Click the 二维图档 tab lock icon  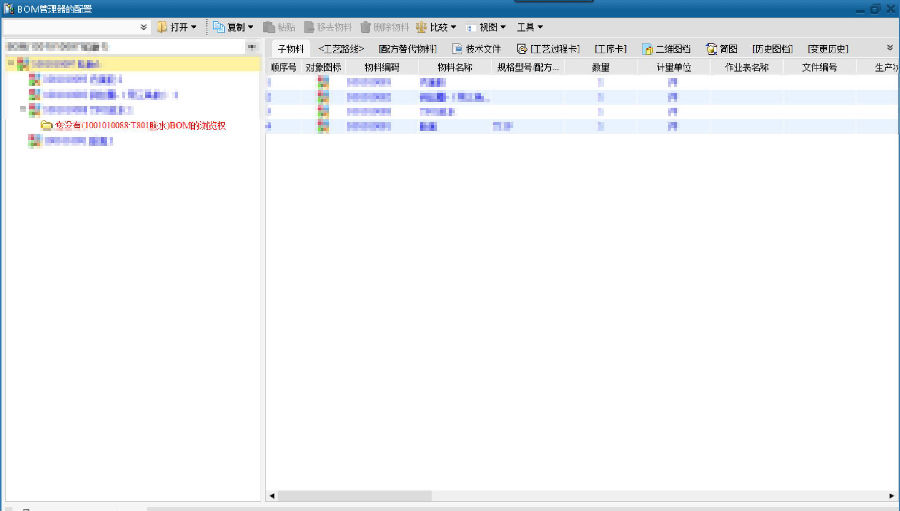tap(647, 49)
